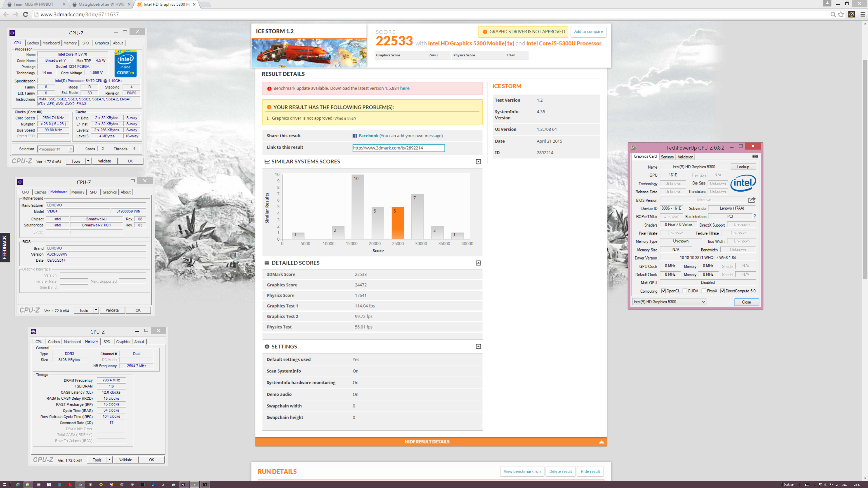The width and height of the screenshot is (868, 488).
Task: Open Skype from the taskbar
Action: coord(91,485)
